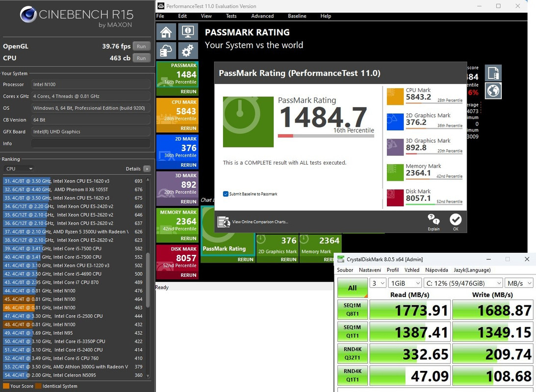Viewport: 536px width, 392px height.
Task: Select ranking row 32 AMD Phenom II X6 1055T
Action: 73,190
